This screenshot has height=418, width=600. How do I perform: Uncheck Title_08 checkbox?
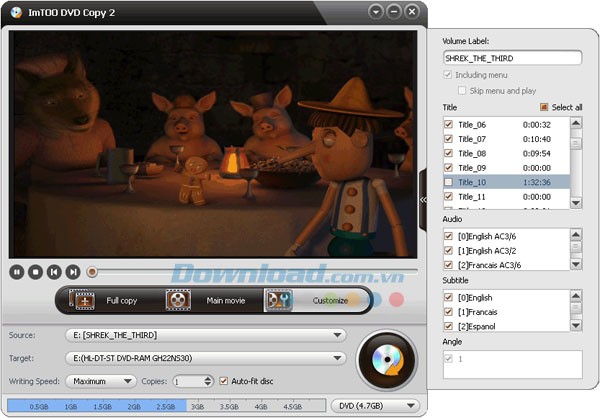[x=448, y=153]
